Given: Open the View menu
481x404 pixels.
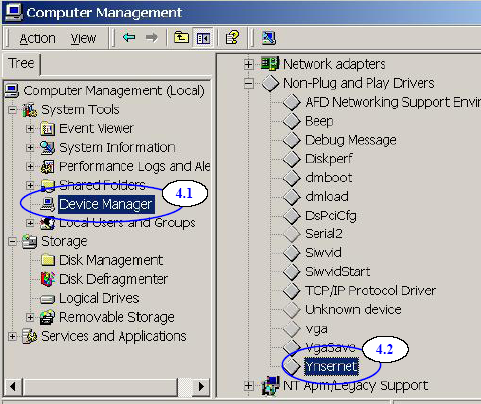Looking at the screenshot, I should [x=83, y=39].
